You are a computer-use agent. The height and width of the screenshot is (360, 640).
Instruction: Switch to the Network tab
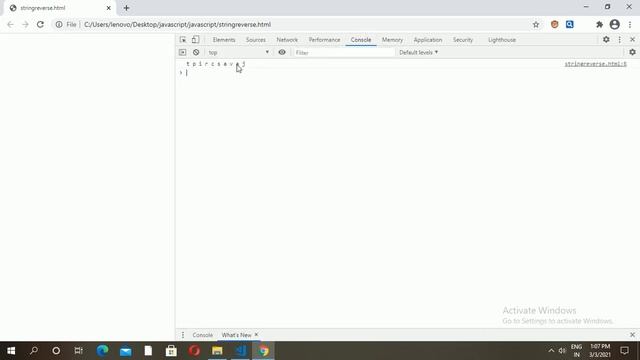(x=287, y=40)
